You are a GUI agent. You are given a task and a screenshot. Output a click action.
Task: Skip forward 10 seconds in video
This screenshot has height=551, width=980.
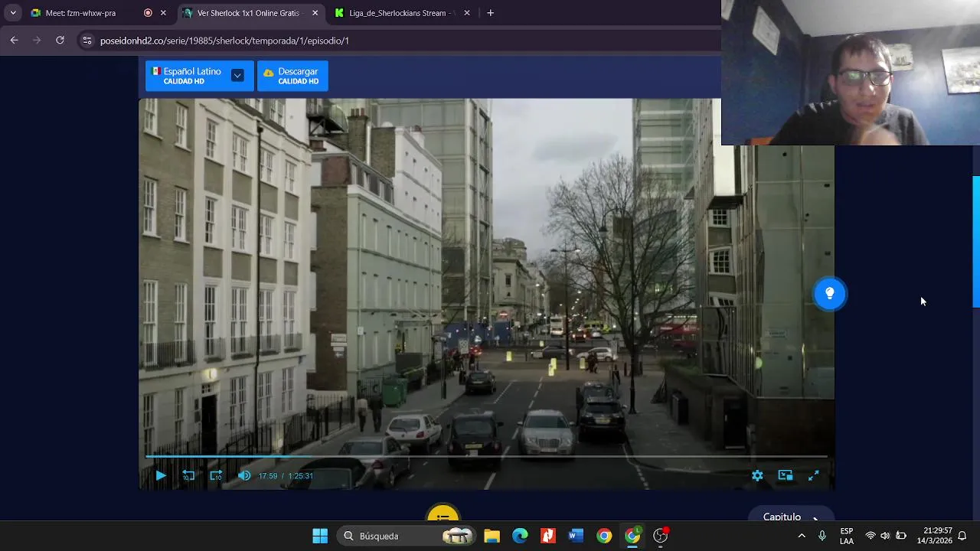coord(216,475)
